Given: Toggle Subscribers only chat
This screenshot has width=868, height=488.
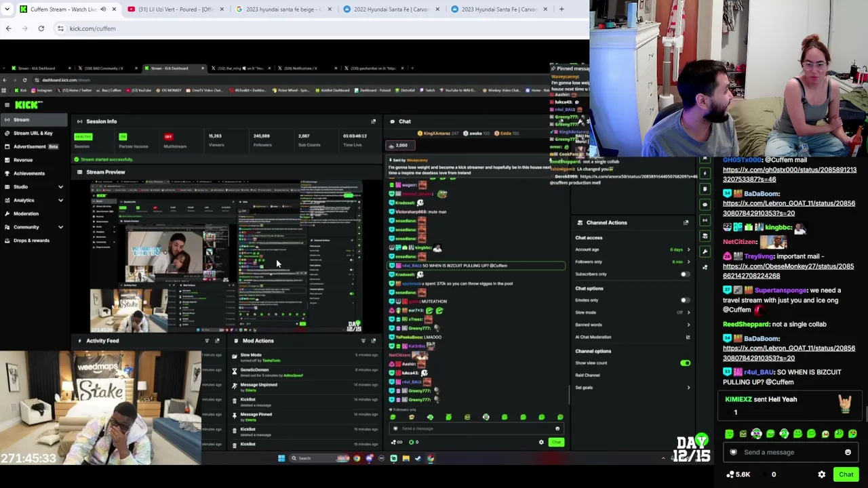Looking at the screenshot, I should [685, 274].
